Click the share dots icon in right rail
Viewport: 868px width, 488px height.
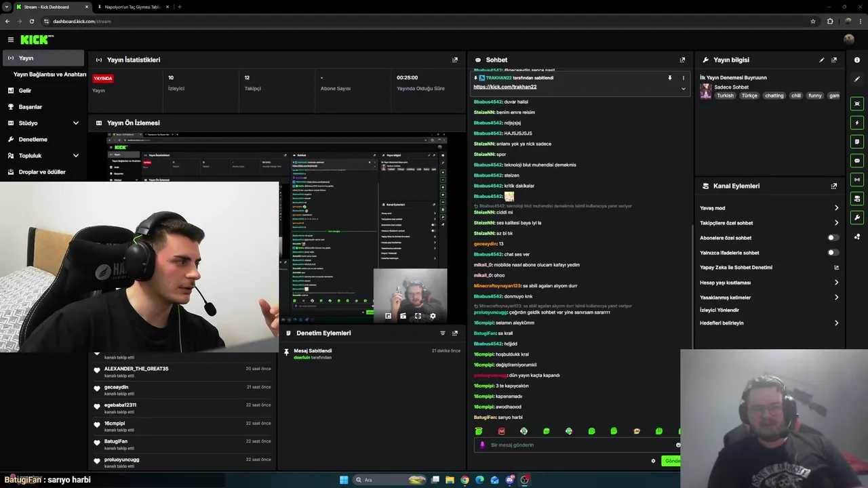tap(857, 237)
